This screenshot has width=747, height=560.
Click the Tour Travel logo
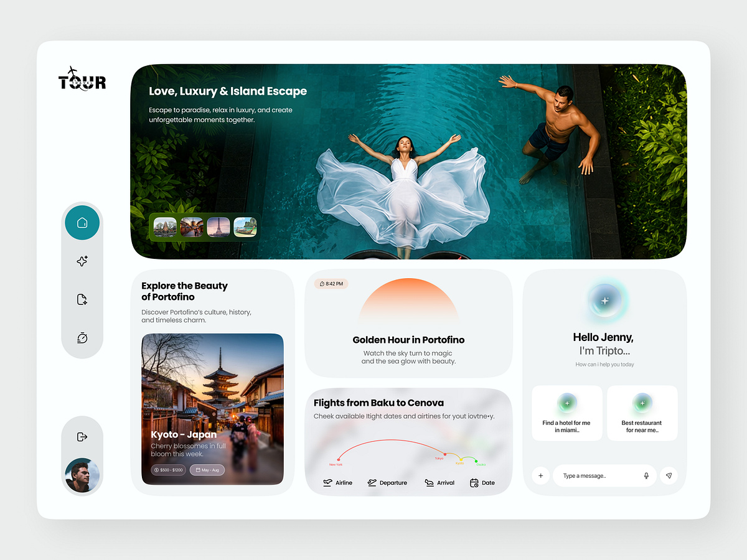(82, 78)
